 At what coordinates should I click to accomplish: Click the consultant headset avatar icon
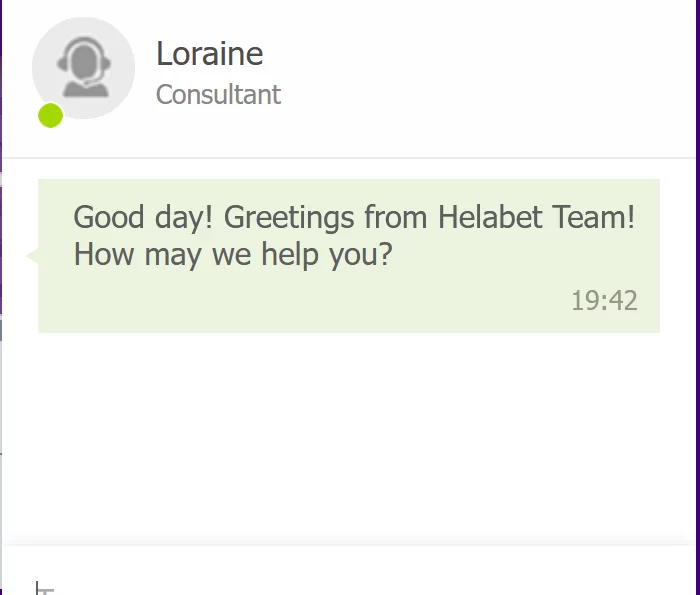[84, 67]
